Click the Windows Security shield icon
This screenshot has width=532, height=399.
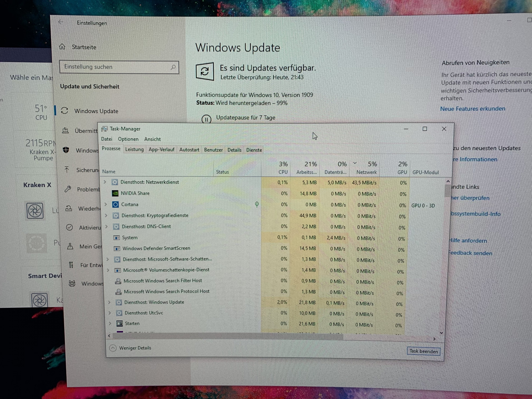[66, 150]
